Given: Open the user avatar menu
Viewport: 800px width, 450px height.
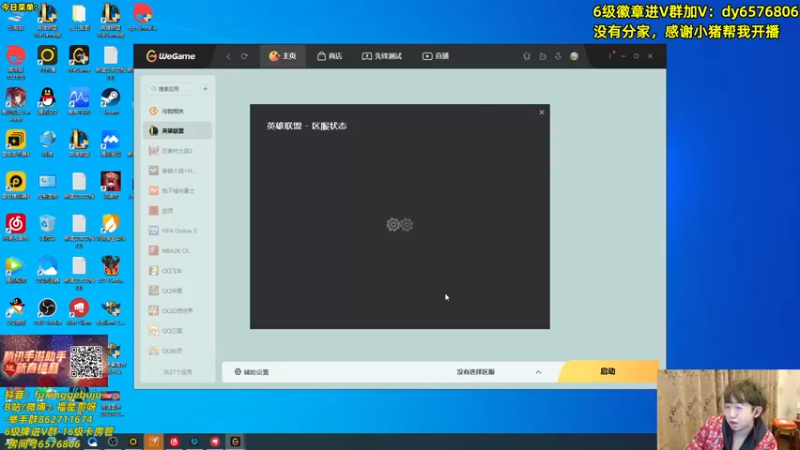Looking at the screenshot, I should pyautogui.click(x=574, y=56).
